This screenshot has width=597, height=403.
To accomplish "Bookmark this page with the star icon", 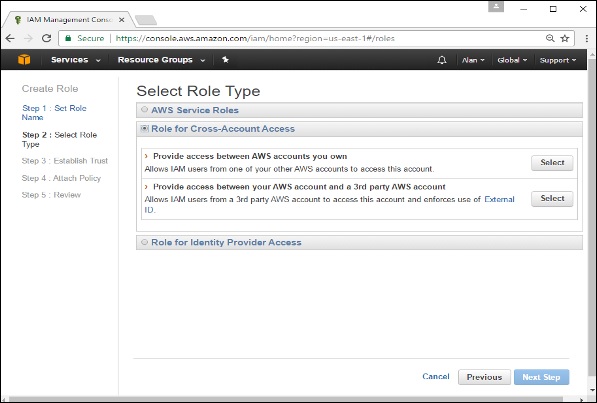I will 565,38.
